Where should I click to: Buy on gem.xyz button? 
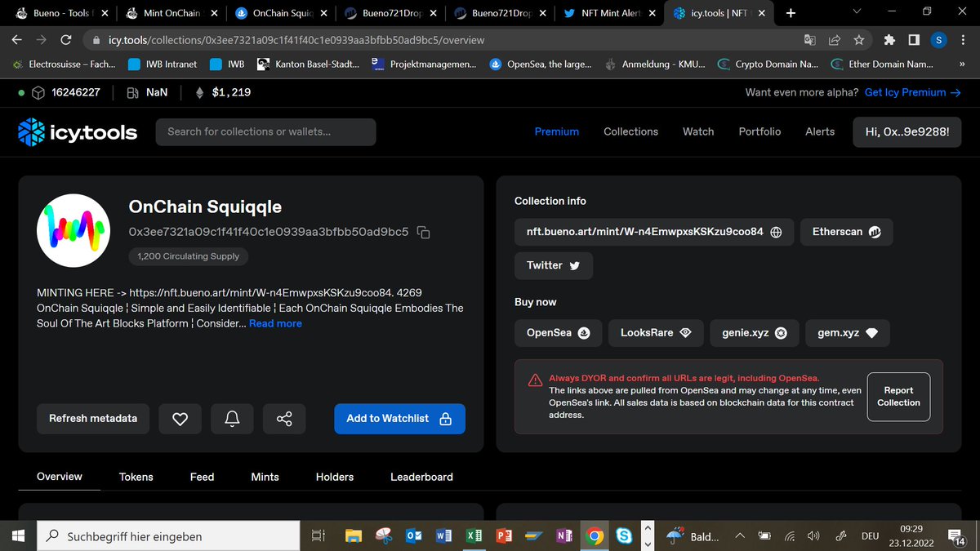pos(848,333)
